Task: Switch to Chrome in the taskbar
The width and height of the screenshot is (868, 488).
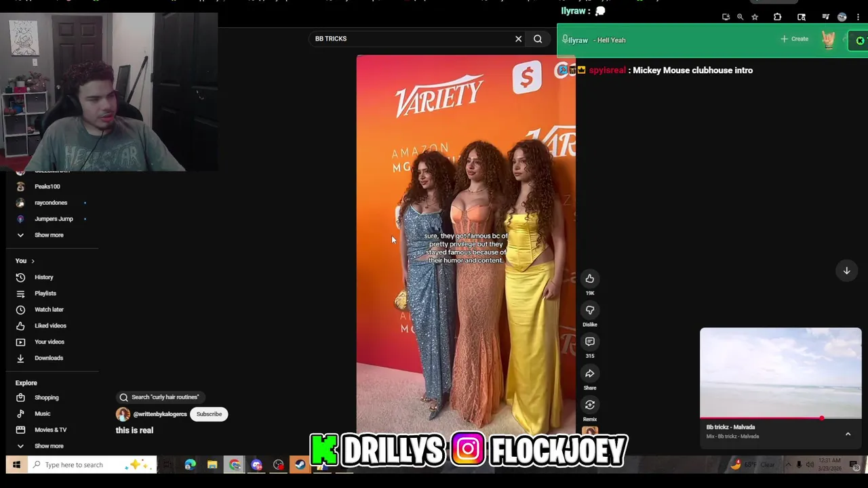Action: click(235, 465)
